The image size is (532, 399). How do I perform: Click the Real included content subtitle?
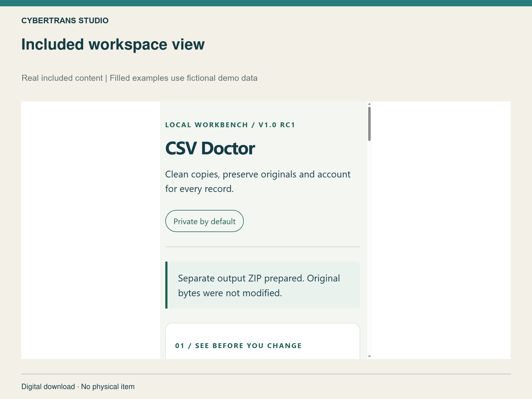point(140,78)
